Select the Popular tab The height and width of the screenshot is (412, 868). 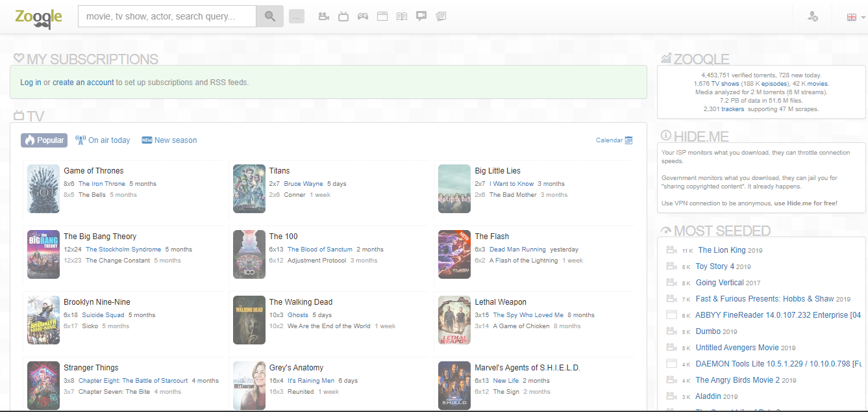coord(44,140)
